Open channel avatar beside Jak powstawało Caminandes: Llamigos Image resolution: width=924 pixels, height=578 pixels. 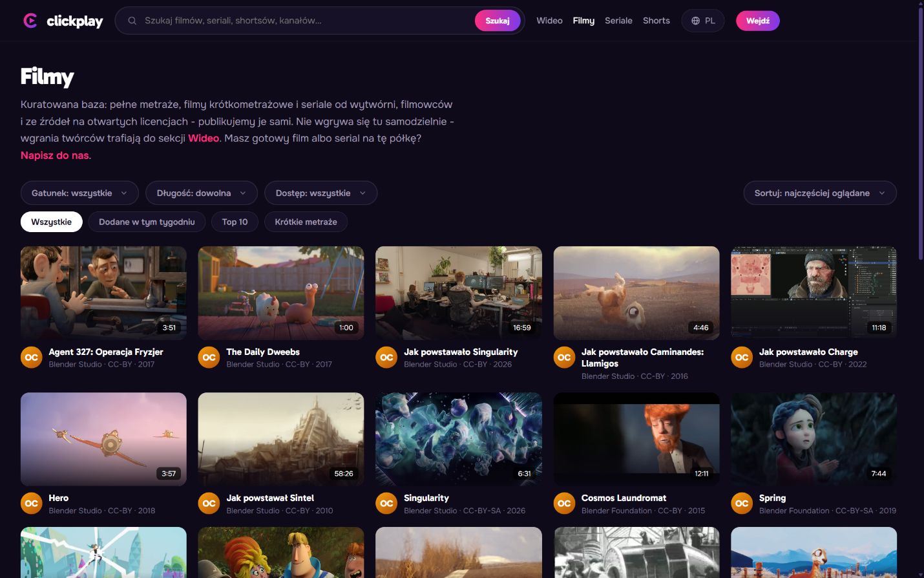pyautogui.click(x=564, y=358)
